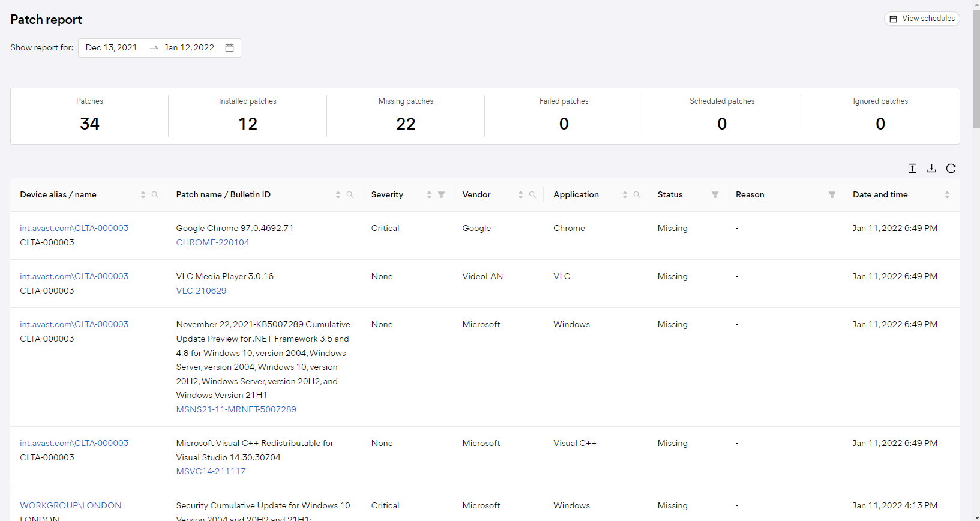The image size is (980, 521).
Task: Select the Missing patches count 22
Action: [406, 124]
